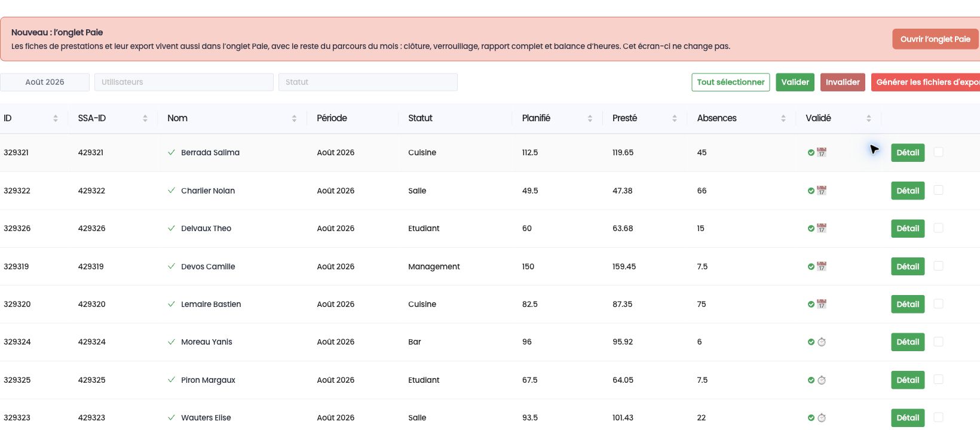Click the ID cell 329324
Viewport: 980px width, 430px height.
pos(17,342)
